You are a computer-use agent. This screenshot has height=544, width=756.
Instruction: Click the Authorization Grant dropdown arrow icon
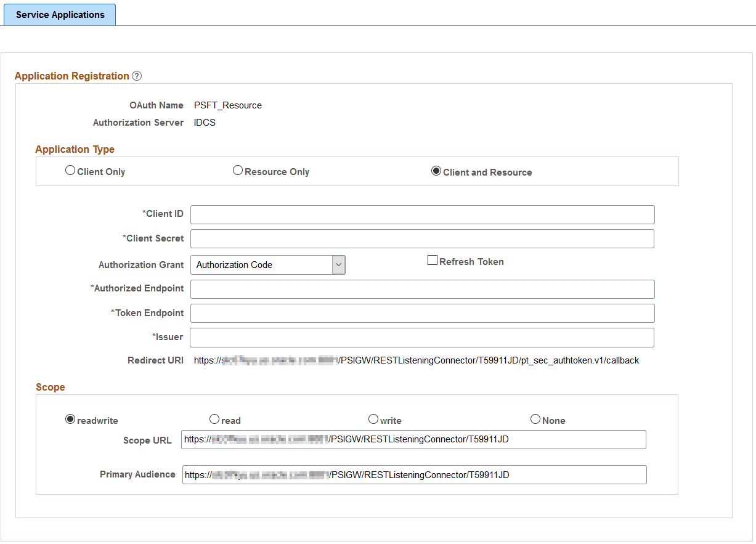pyautogui.click(x=338, y=264)
